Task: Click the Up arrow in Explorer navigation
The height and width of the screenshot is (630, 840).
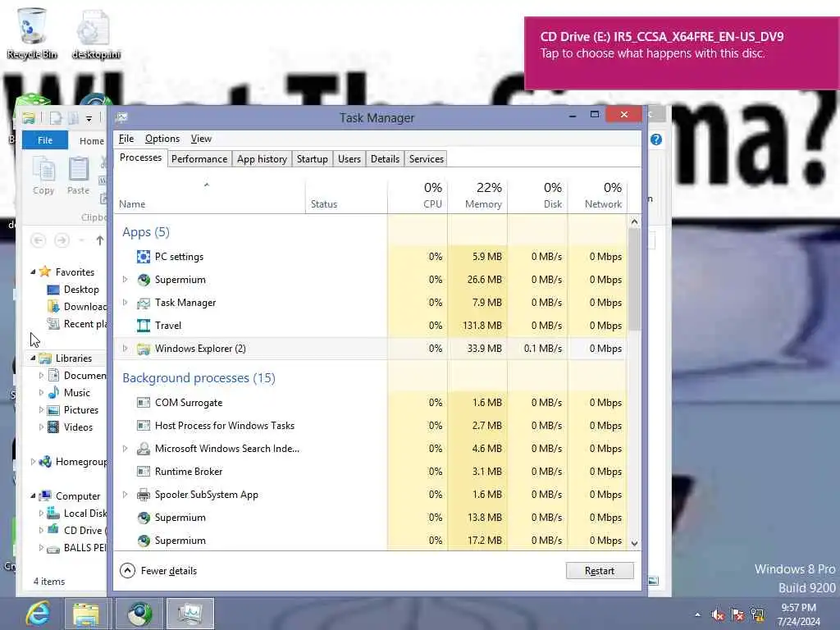Action: (x=99, y=240)
